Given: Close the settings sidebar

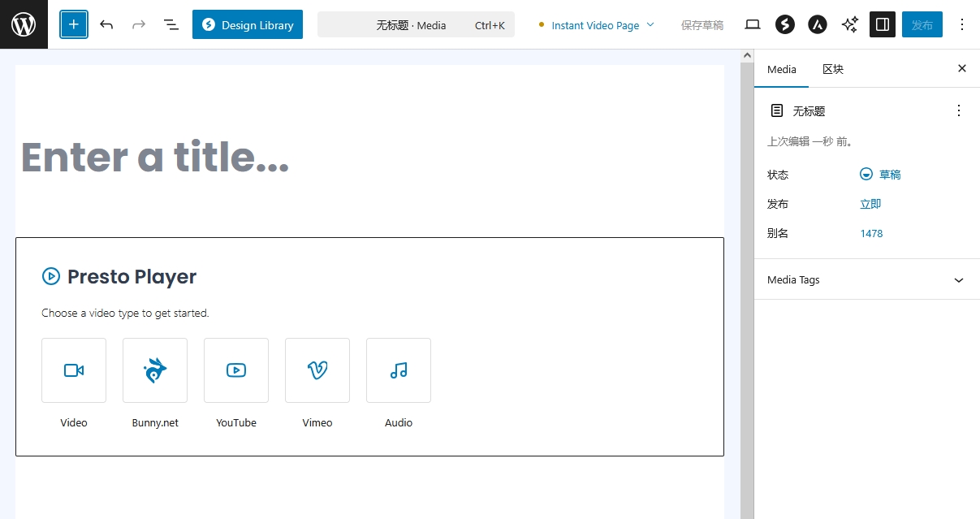Looking at the screenshot, I should point(962,68).
